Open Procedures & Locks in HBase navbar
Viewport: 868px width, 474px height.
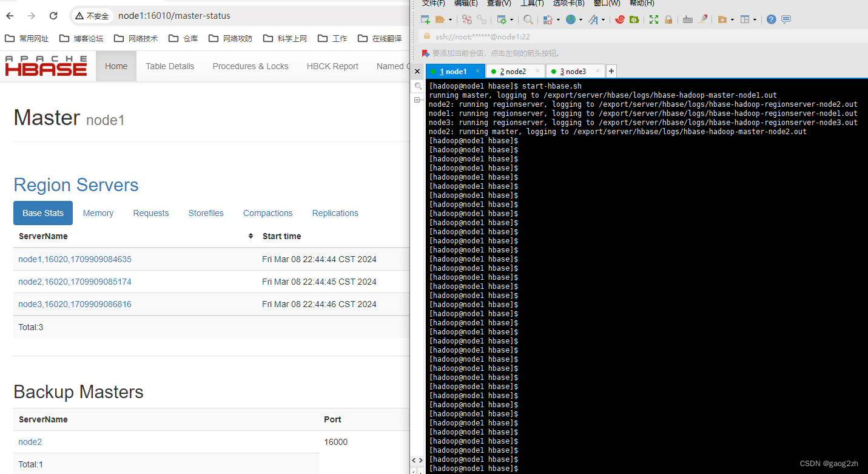pyautogui.click(x=251, y=66)
